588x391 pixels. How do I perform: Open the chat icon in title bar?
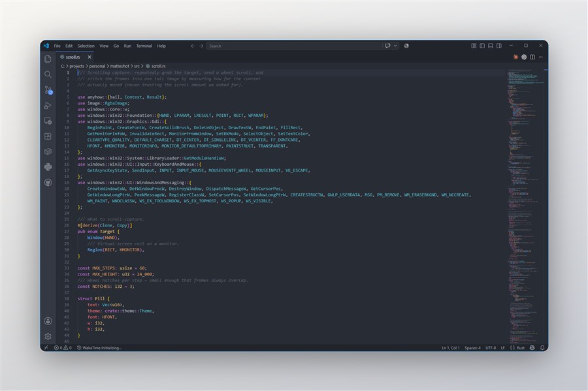[x=387, y=46]
